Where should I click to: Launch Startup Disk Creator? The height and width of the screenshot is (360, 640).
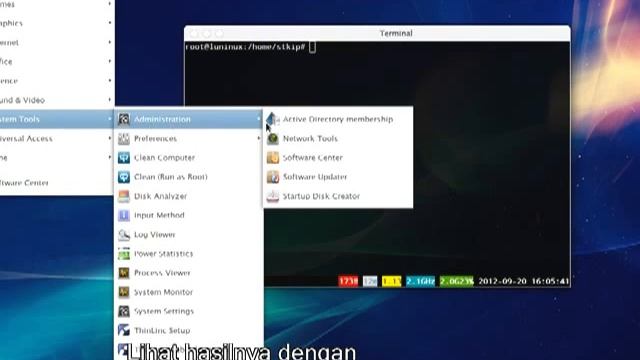338,196
